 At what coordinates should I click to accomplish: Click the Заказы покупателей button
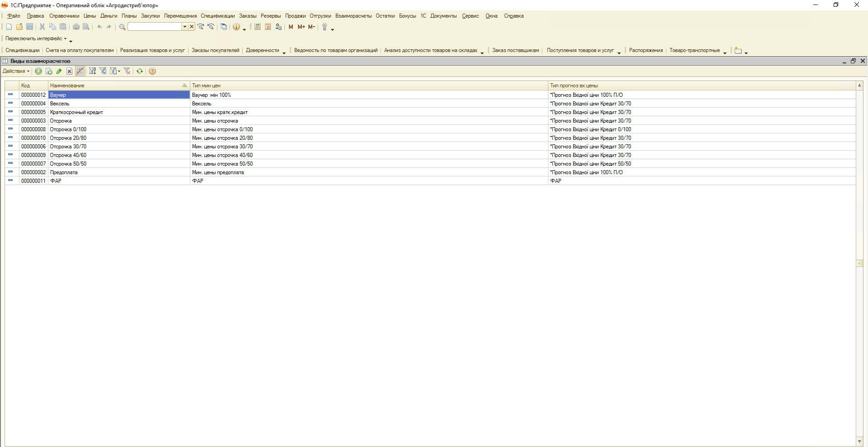coord(215,50)
